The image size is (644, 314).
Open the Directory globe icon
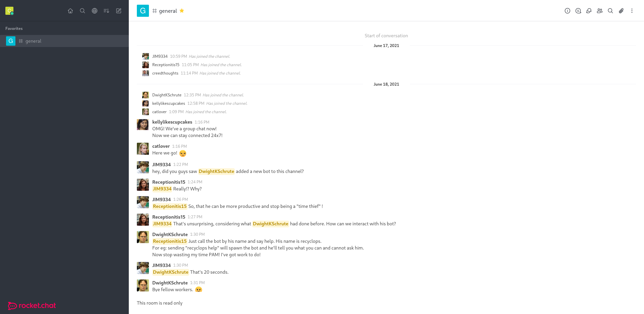(95, 11)
